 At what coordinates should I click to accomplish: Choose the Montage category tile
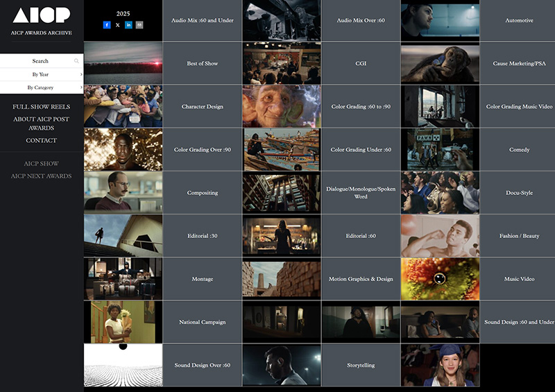(203, 279)
